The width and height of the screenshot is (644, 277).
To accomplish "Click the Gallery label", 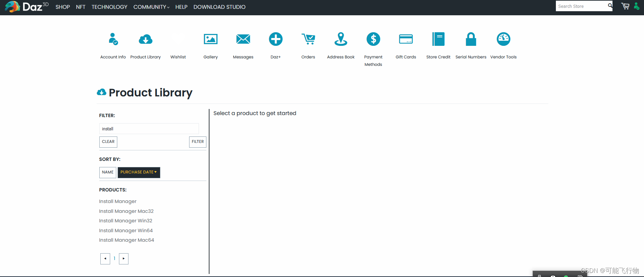I will click(x=210, y=57).
